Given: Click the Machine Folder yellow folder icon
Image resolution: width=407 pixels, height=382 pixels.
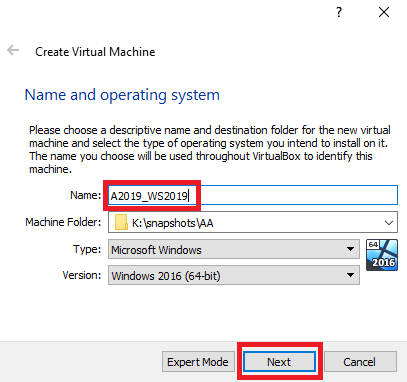Looking at the screenshot, I should (121, 222).
